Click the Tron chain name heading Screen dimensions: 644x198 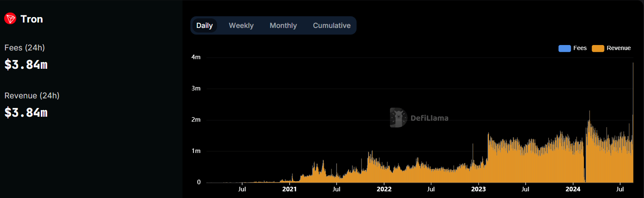tap(32, 19)
